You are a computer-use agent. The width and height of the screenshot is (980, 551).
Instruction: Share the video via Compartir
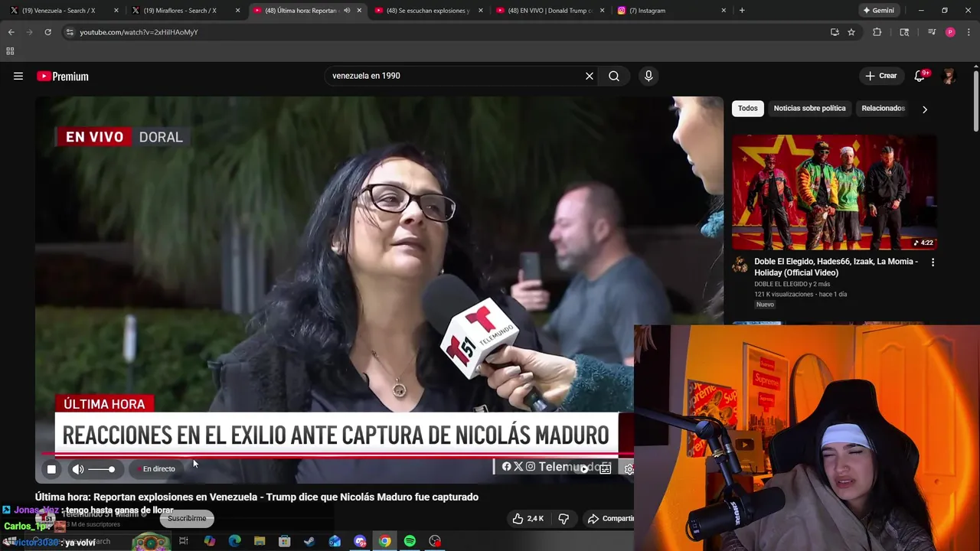point(610,519)
